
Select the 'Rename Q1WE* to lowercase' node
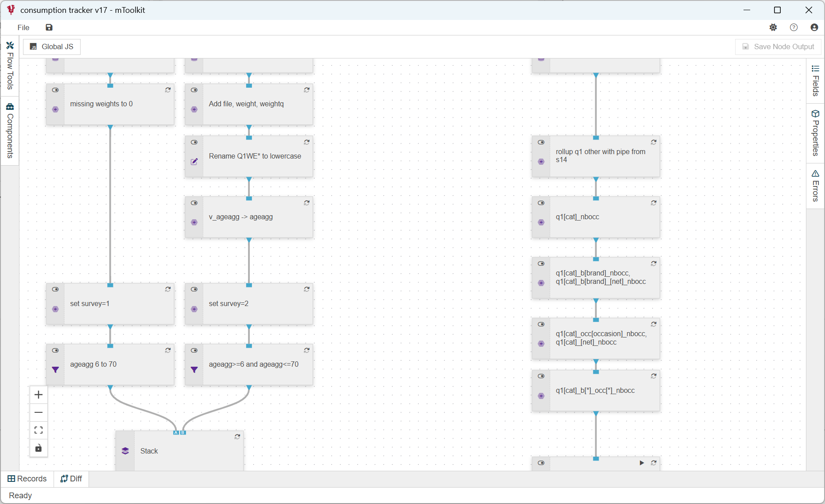255,156
